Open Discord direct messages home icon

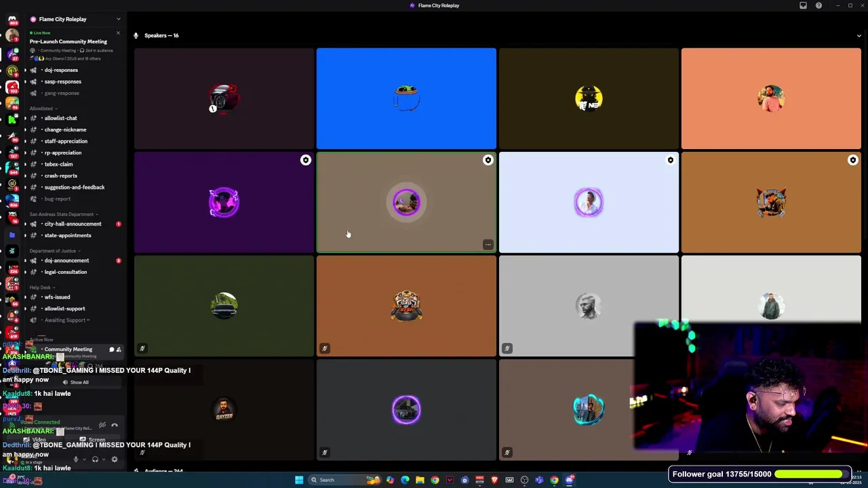(12, 20)
